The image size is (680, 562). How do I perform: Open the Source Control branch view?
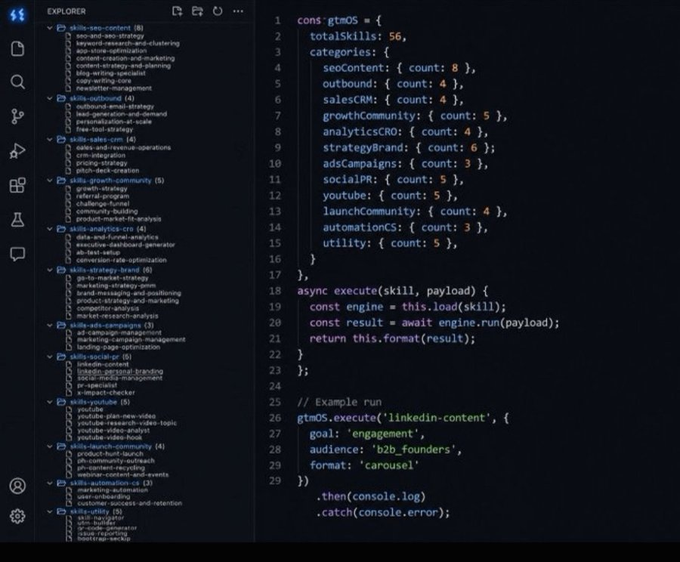pyautogui.click(x=17, y=116)
